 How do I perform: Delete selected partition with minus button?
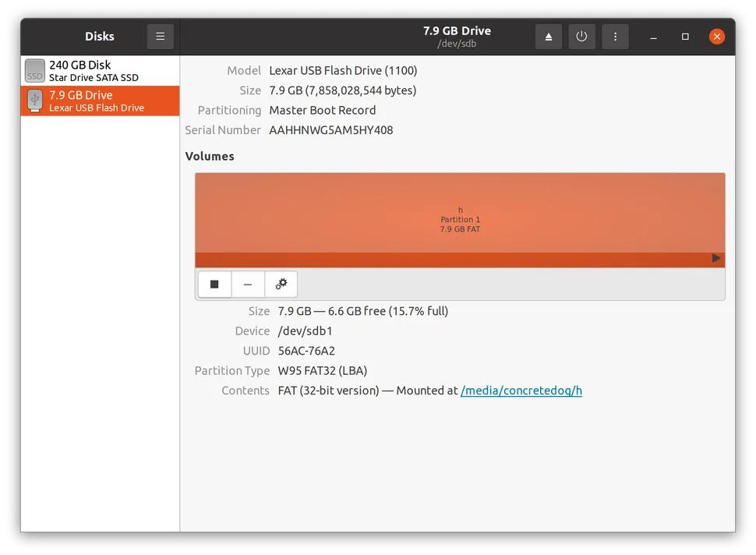[248, 284]
